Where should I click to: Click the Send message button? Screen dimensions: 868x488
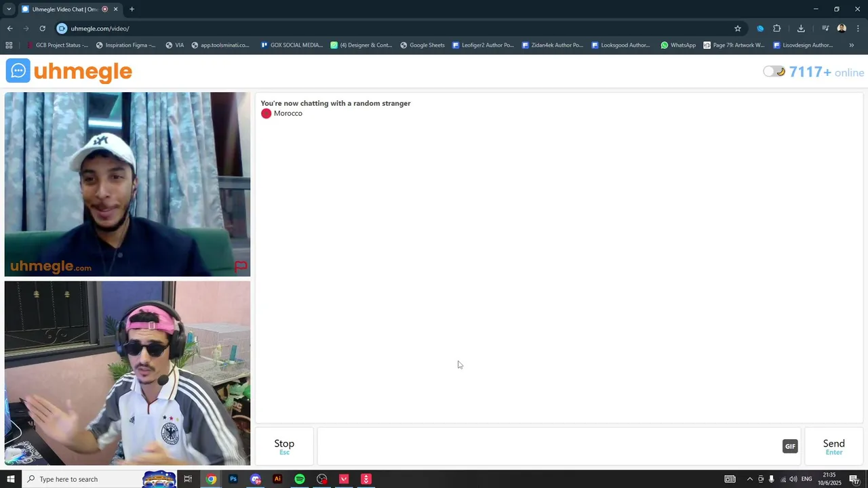pos(833,446)
